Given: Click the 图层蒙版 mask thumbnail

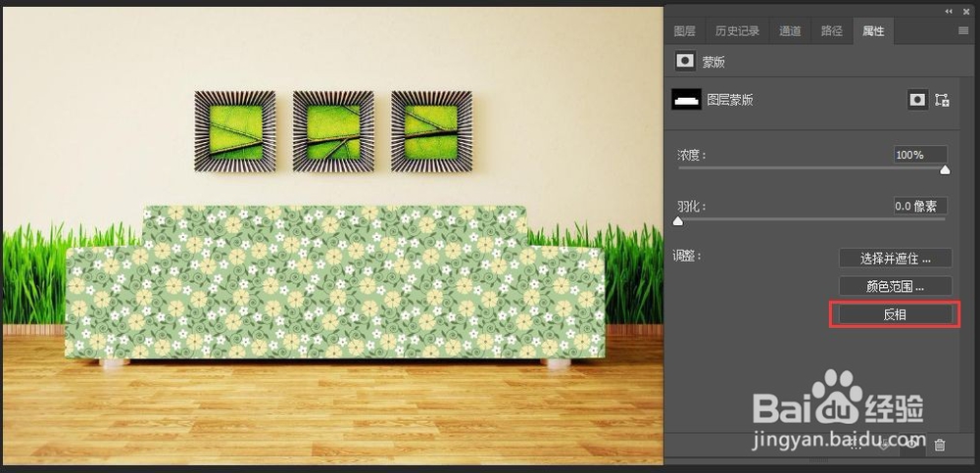Looking at the screenshot, I should 686,99.
